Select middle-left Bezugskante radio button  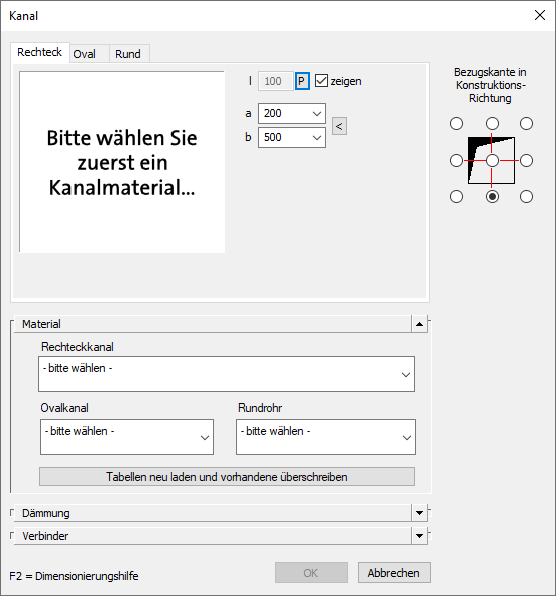click(456, 160)
